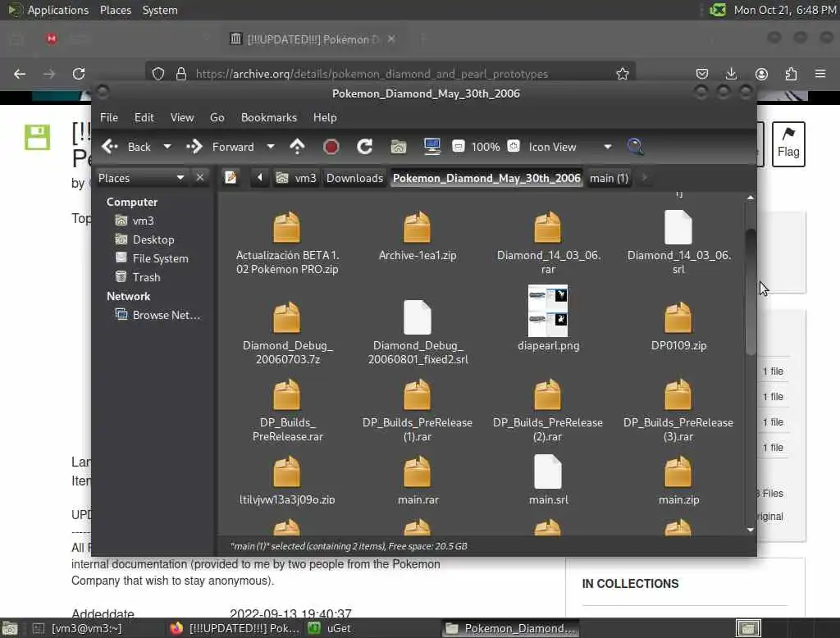
Task: Click the Flag button on archive.org page
Action: (788, 144)
